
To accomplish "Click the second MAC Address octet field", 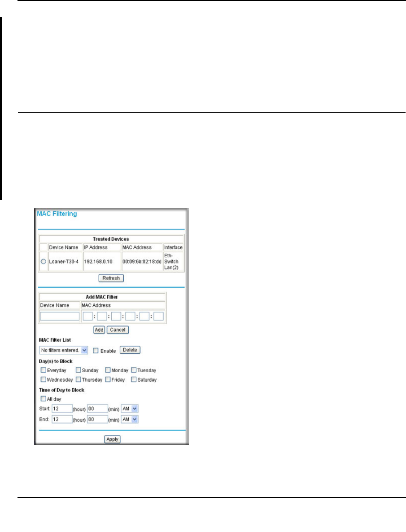I will click(x=102, y=316).
